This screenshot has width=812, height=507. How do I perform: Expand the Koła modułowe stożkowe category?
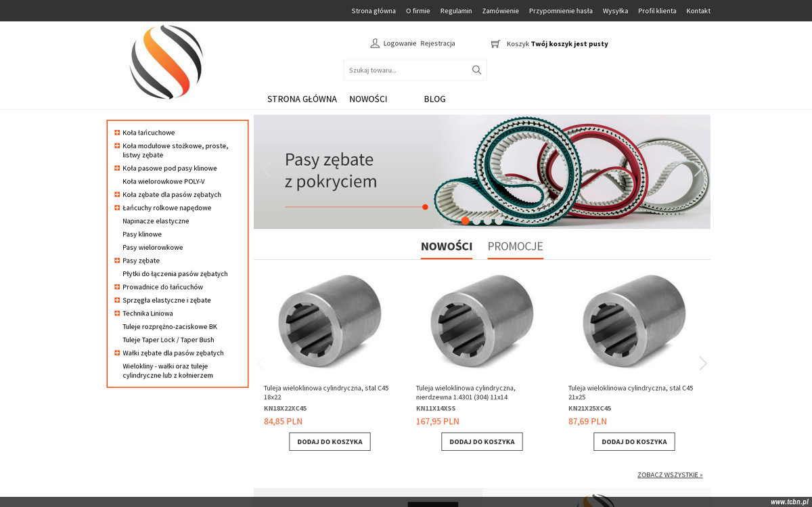pyautogui.click(x=117, y=146)
